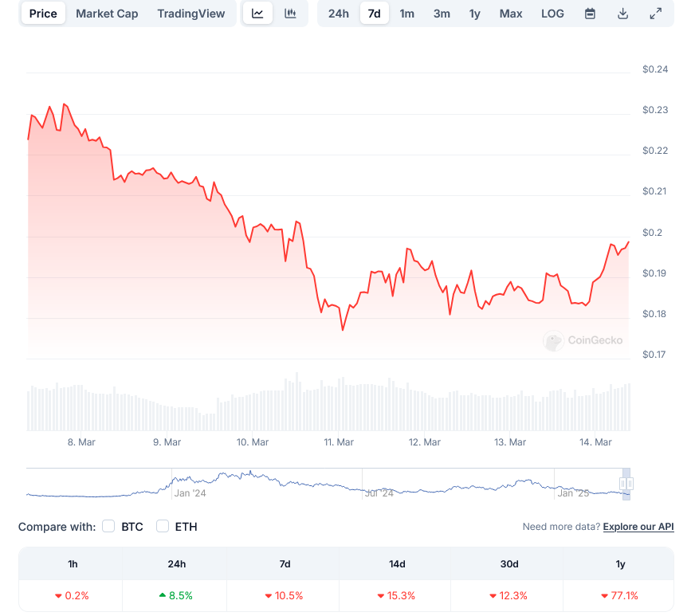Image resolution: width=695 pixels, height=616 pixels.
Task: Select the Price tab
Action: (x=43, y=14)
